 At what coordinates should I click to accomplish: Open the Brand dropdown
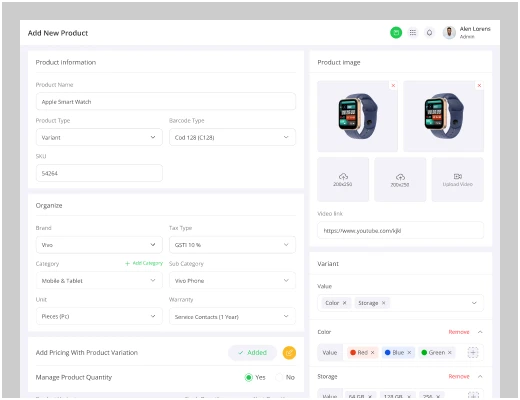[99, 245]
